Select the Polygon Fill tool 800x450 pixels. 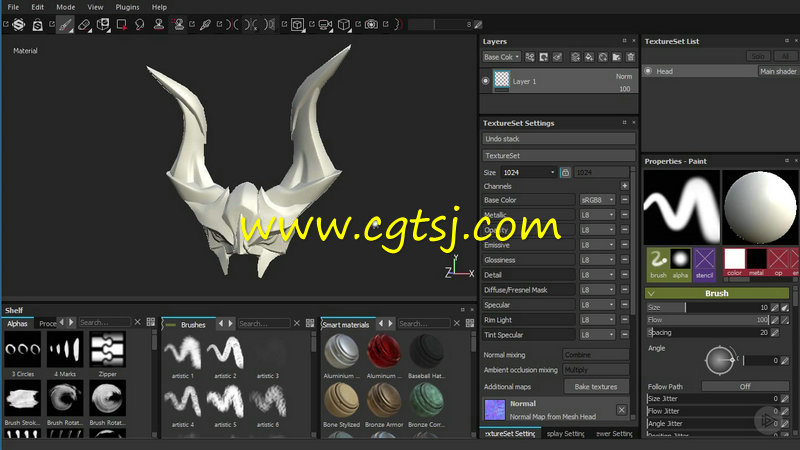pos(121,24)
